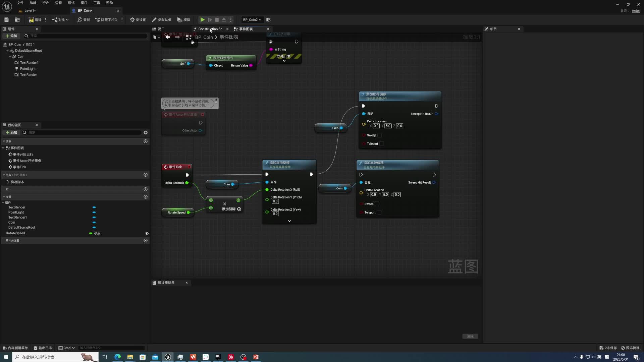Viewport: 644px width, 362px height.
Task: Open the 对比 diff dropdown
Action: pyautogui.click(x=60, y=20)
